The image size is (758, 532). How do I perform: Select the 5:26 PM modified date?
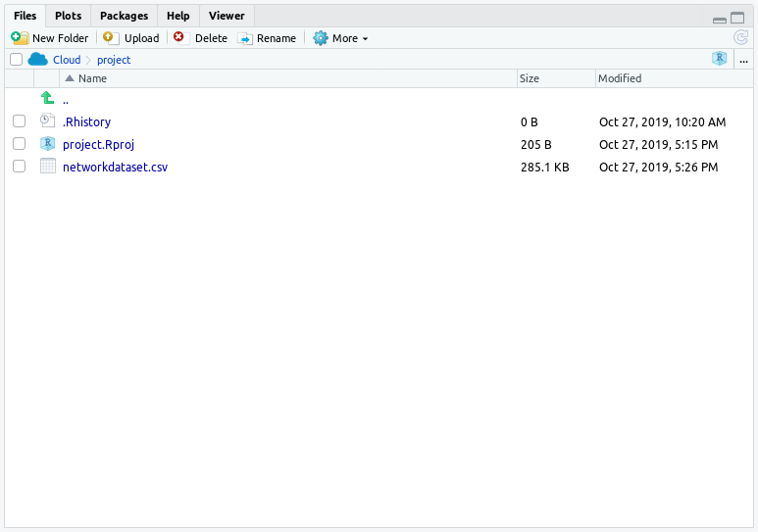click(x=659, y=168)
